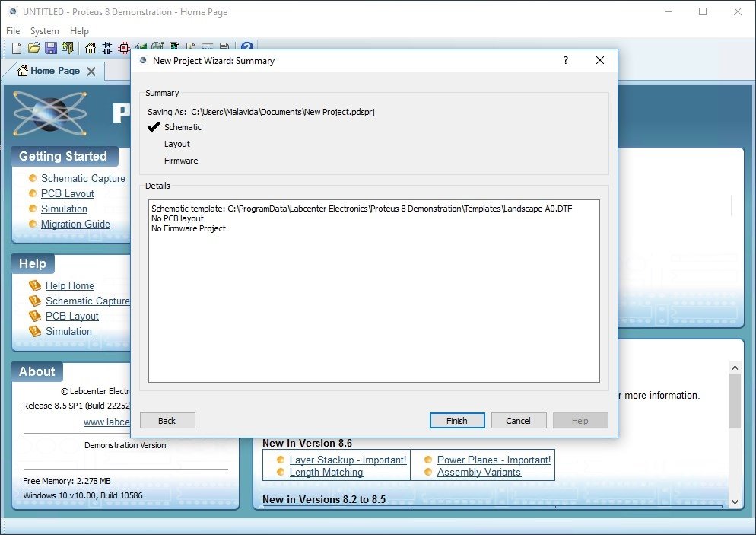Open the System menu
Image resolution: width=756 pixels, height=535 pixels.
(44, 31)
